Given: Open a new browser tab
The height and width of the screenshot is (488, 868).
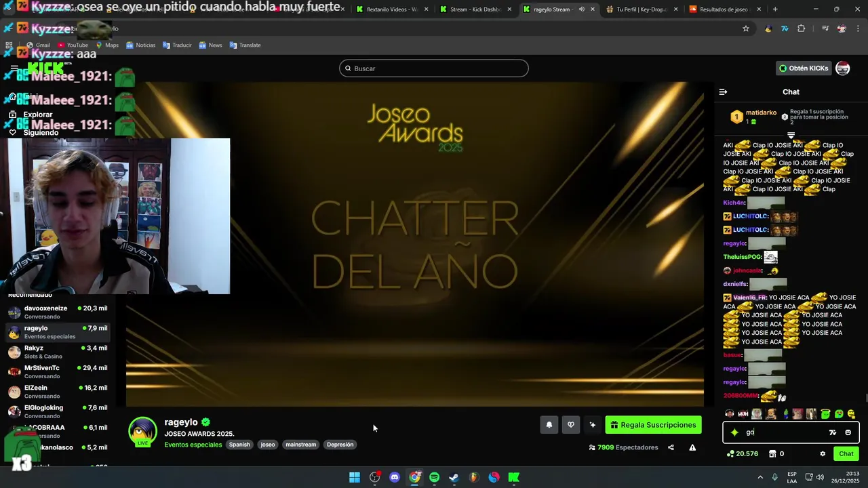Looking at the screenshot, I should click(775, 9).
